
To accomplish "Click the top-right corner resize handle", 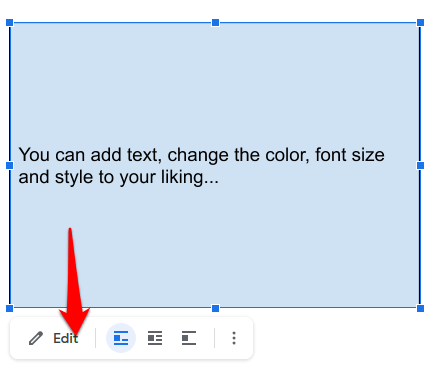I will coord(421,23).
